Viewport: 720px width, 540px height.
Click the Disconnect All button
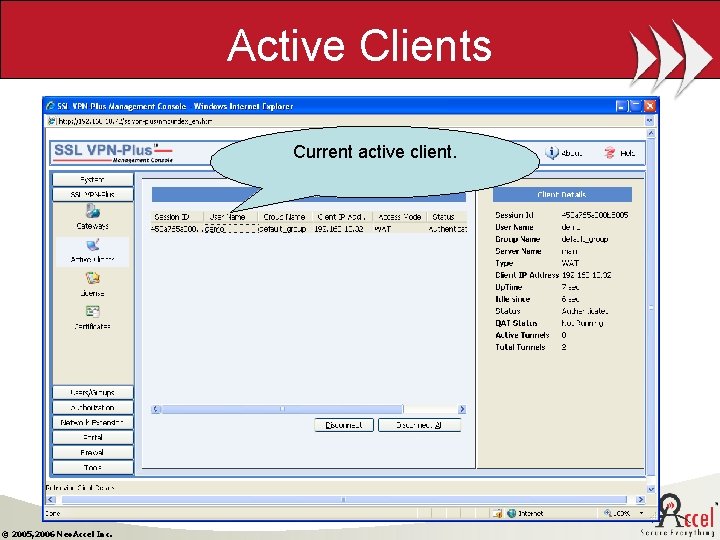coord(419,425)
